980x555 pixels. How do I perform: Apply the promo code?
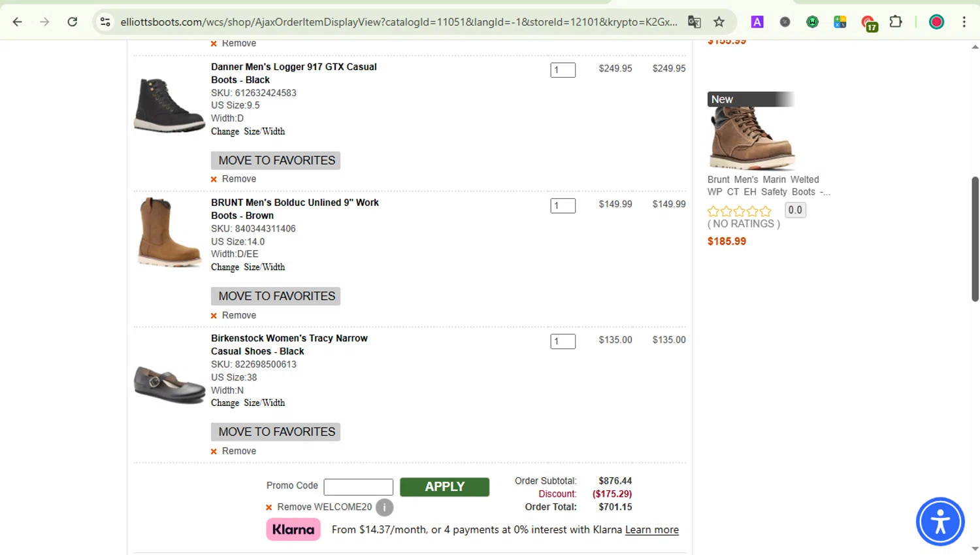click(x=444, y=487)
